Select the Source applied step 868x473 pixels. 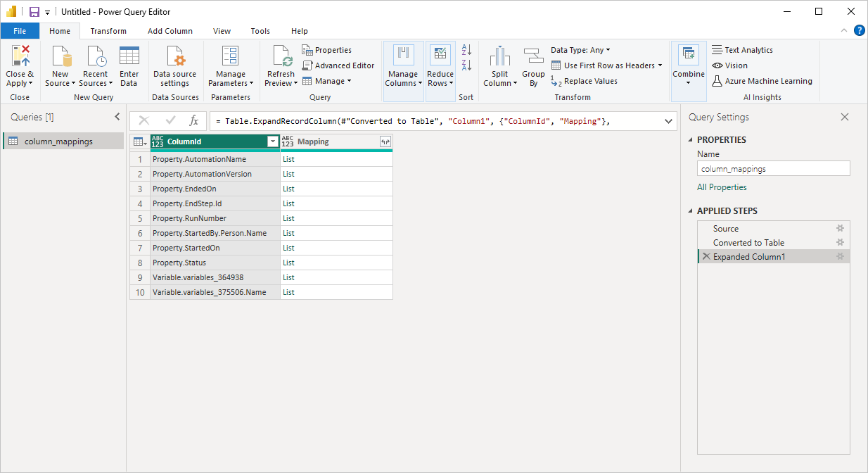[774, 228]
